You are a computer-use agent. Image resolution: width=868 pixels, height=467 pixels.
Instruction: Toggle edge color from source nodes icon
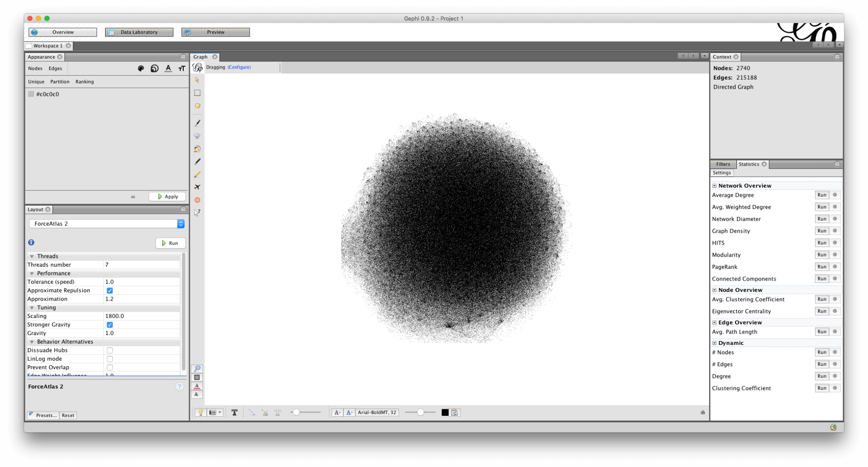coord(264,412)
